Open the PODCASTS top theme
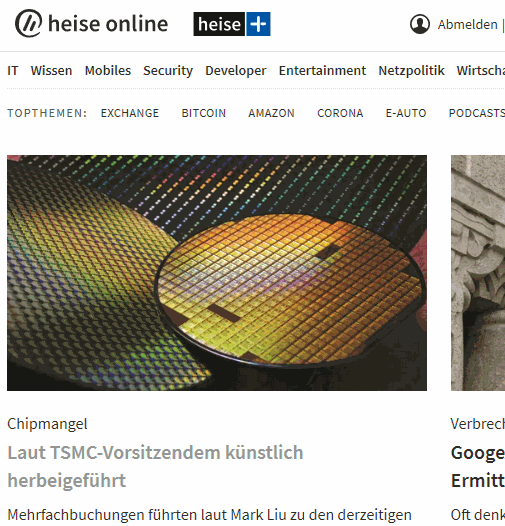 point(477,113)
